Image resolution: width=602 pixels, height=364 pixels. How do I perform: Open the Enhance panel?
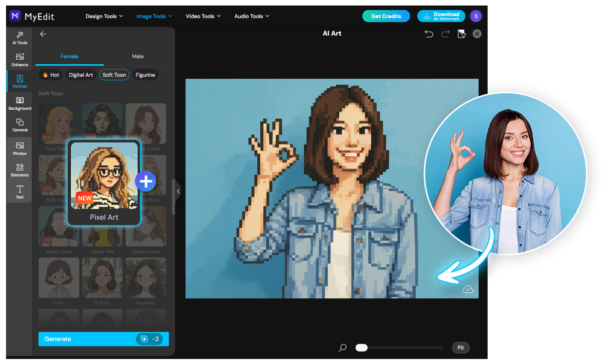[19, 60]
